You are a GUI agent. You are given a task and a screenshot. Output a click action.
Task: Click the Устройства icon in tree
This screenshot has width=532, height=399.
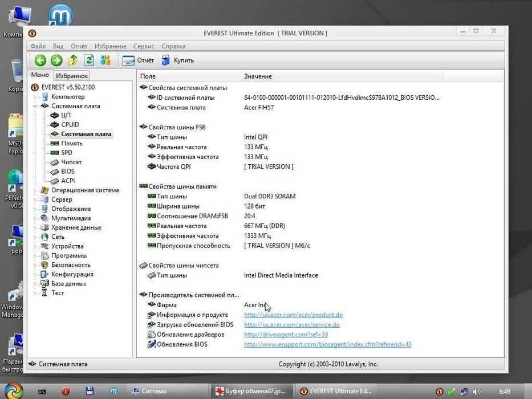click(x=44, y=246)
